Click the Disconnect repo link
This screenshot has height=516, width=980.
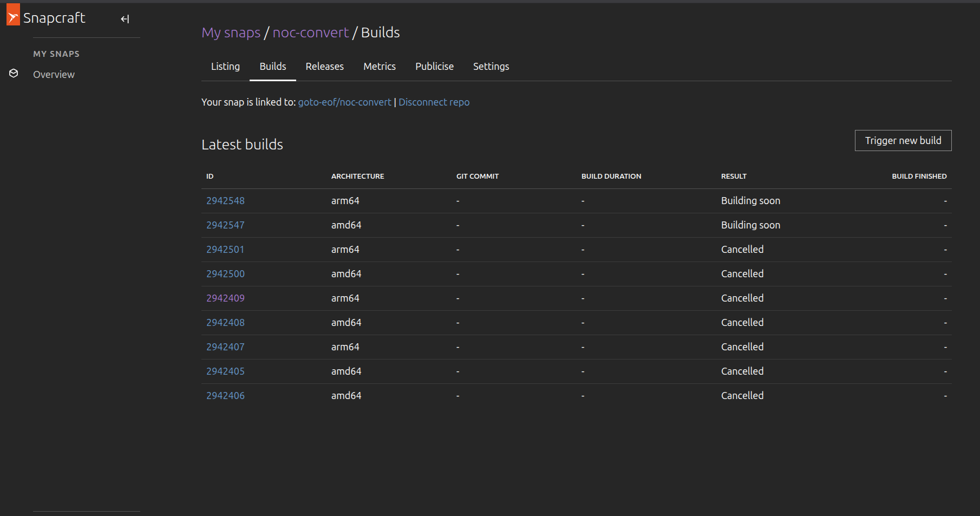coord(434,102)
